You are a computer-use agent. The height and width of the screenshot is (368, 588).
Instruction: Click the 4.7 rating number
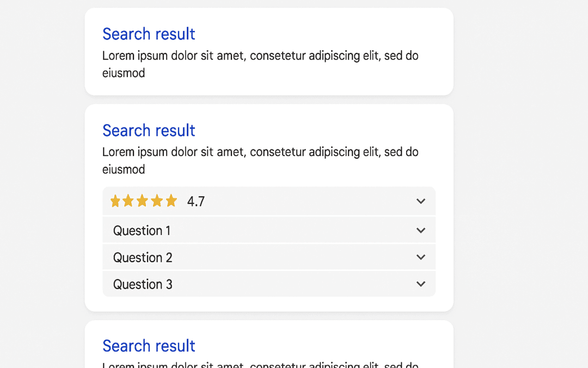click(x=196, y=202)
